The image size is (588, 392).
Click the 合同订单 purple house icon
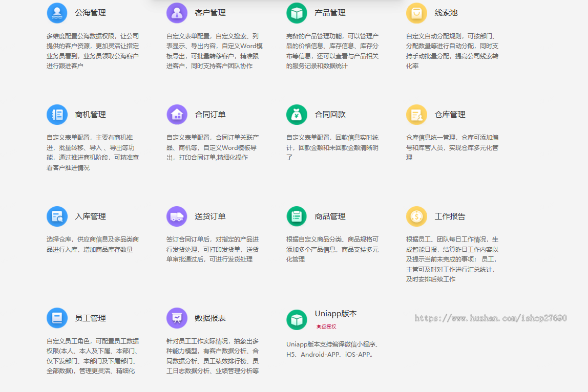[177, 114]
